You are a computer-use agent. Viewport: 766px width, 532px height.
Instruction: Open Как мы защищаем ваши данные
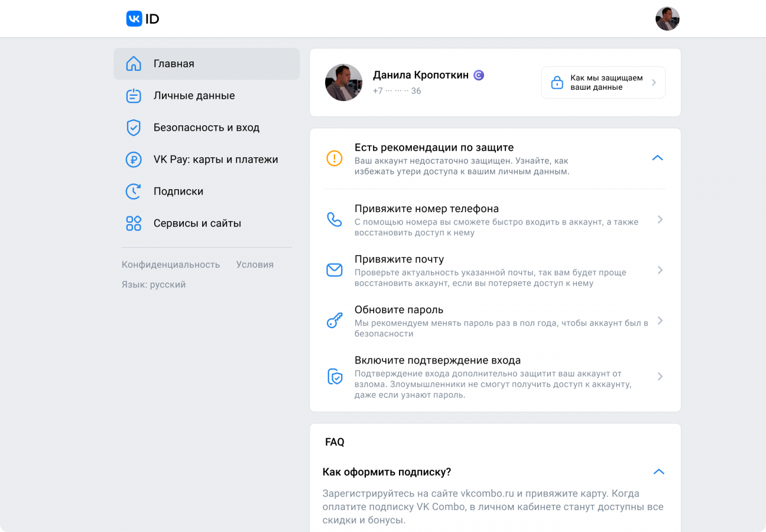click(603, 83)
